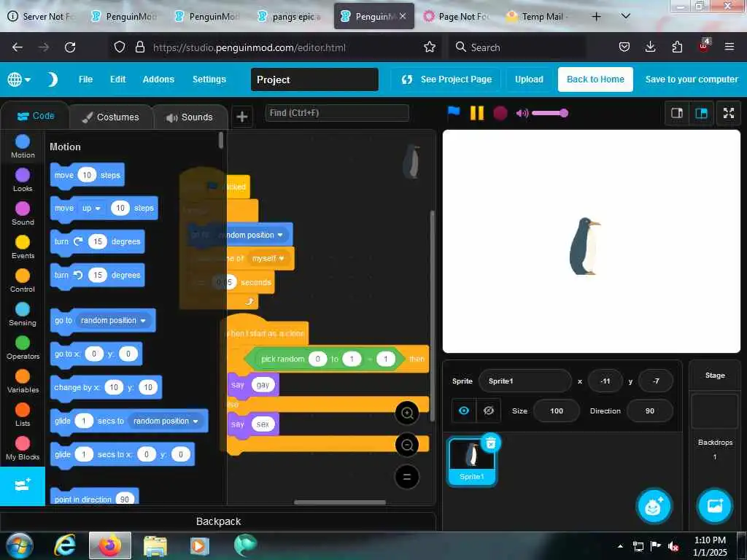Click See Project Page button

click(x=446, y=79)
